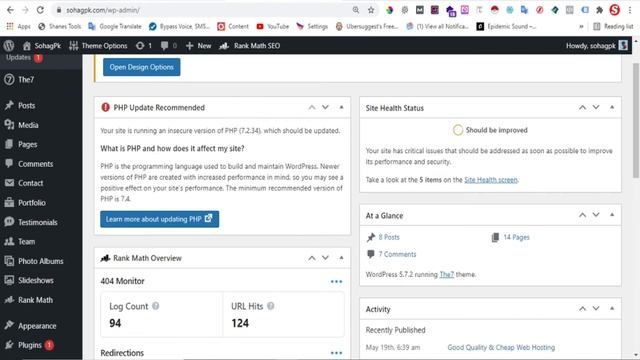
Task: Open the comments bubble in admin bar
Action: point(169,46)
